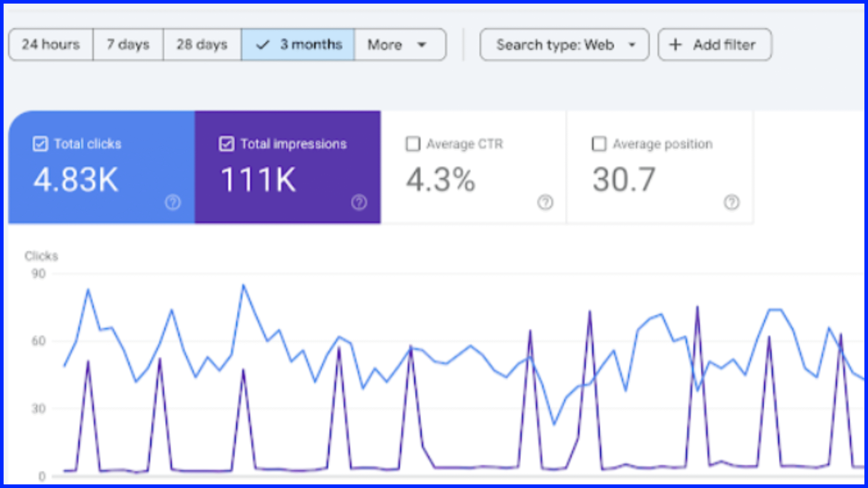
Task: Click the 90 gridline label on Clicks axis
Action: pos(38,274)
